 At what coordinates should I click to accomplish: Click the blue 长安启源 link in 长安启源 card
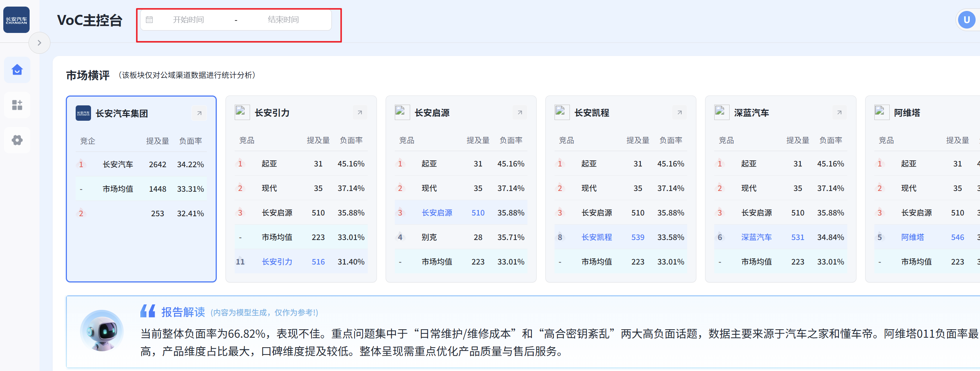point(437,213)
